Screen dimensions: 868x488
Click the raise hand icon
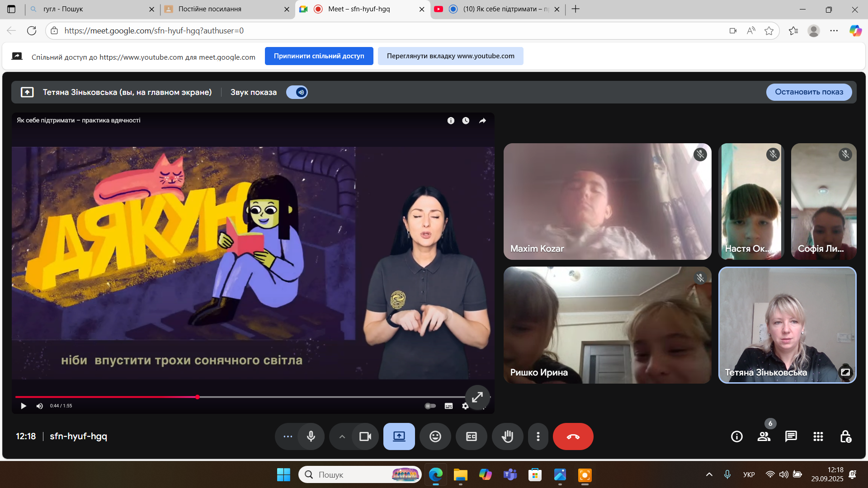point(507,436)
